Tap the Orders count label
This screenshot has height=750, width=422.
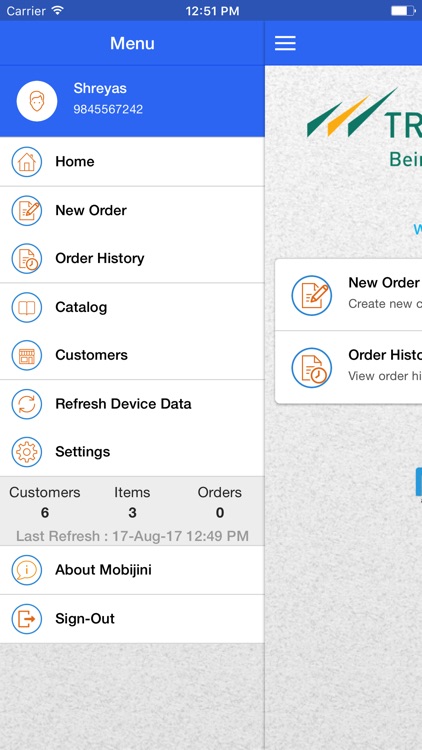pyautogui.click(x=220, y=492)
